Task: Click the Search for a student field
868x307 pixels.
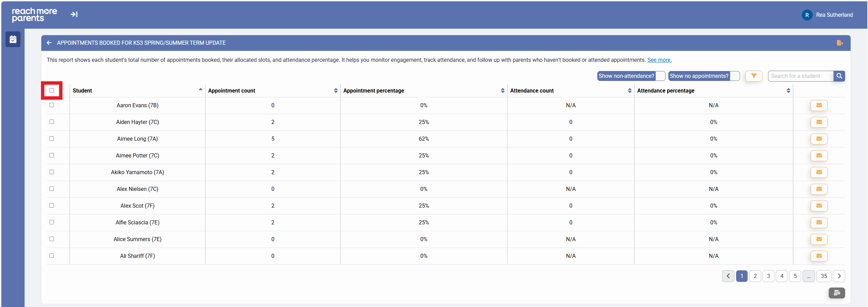Action: pos(800,76)
